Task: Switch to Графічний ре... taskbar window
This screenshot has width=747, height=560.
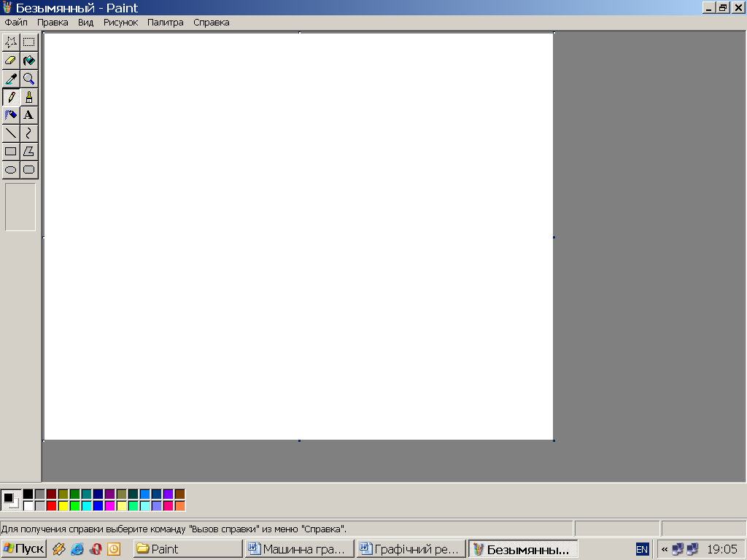Action: pos(411,549)
